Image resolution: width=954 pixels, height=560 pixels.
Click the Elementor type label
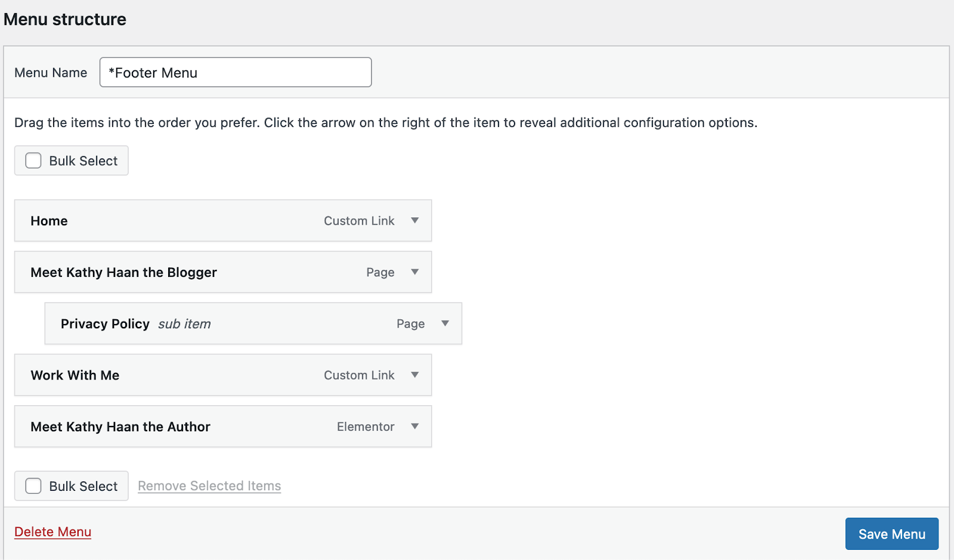click(x=366, y=427)
